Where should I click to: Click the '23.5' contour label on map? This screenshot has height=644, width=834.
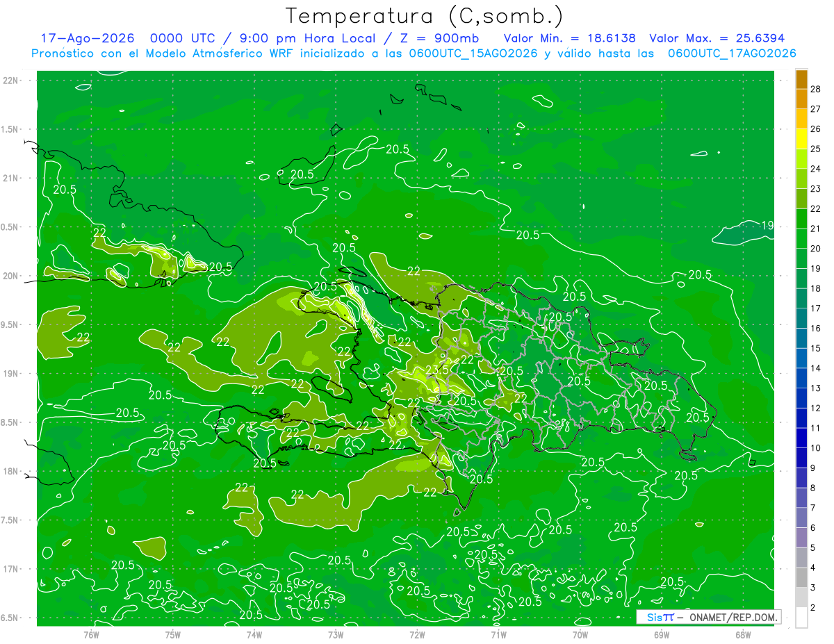pyautogui.click(x=436, y=370)
